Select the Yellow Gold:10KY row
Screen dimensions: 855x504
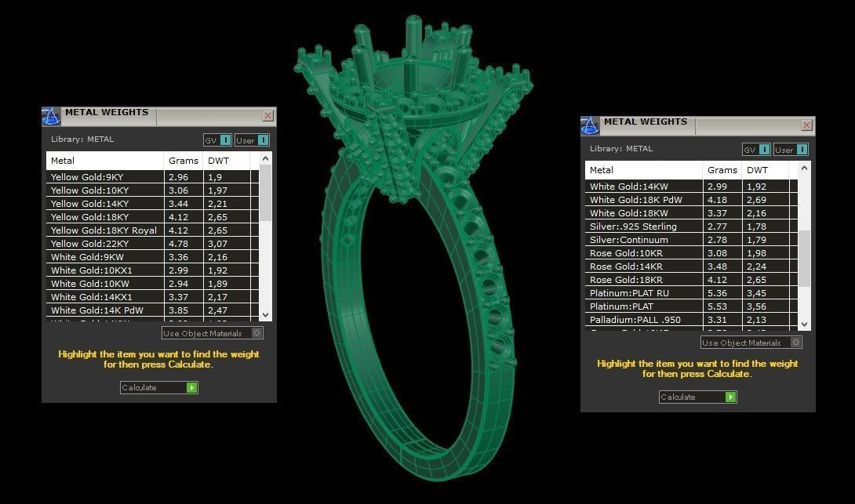coord(152,190)
